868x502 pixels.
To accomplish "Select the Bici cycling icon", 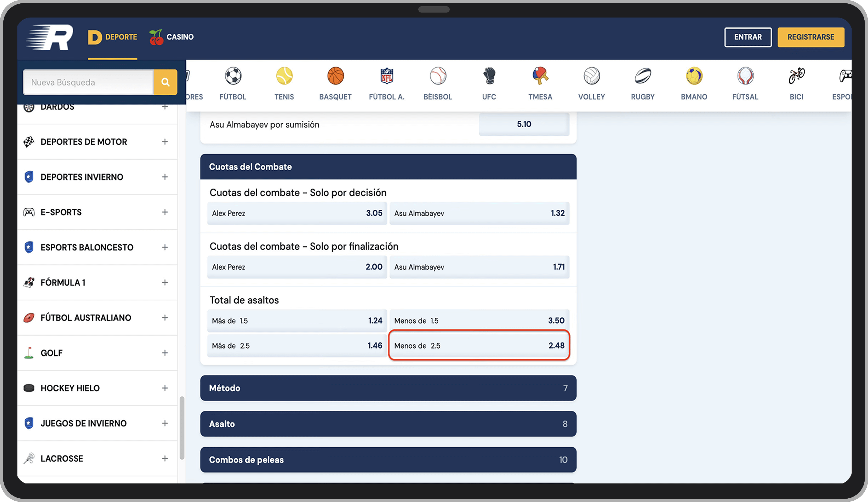I will click(x=796, y=76).
